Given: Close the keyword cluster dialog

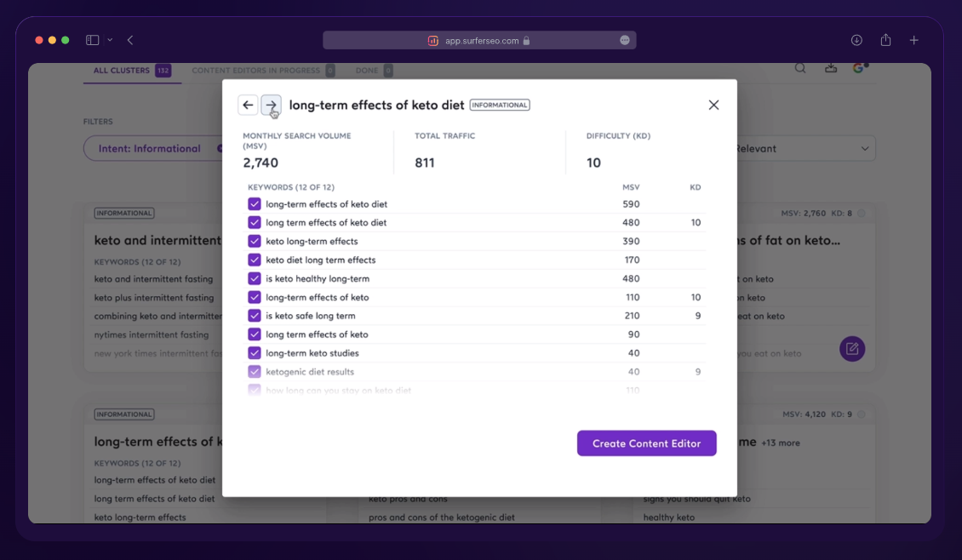Looking at the screenshot, I should (713, 105).
